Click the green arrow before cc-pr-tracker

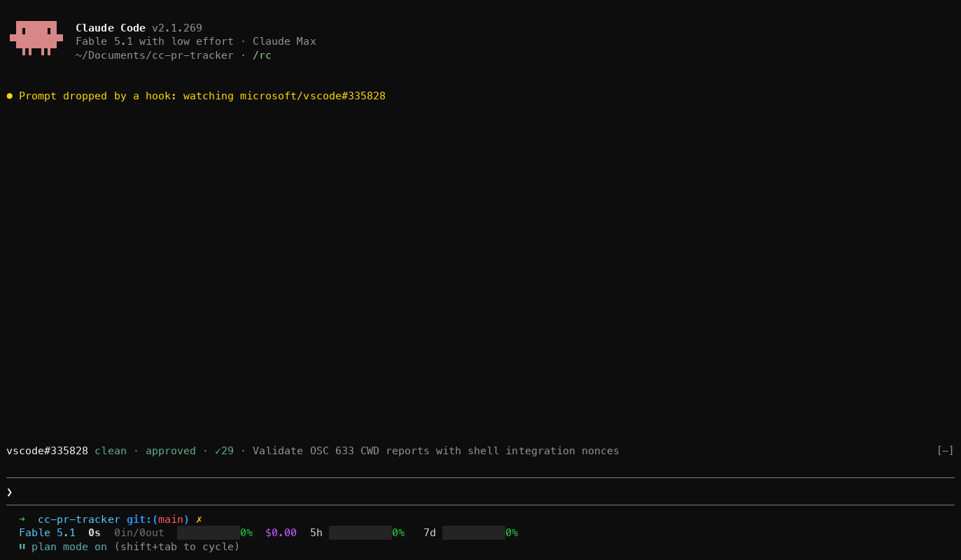coord(22,519)
